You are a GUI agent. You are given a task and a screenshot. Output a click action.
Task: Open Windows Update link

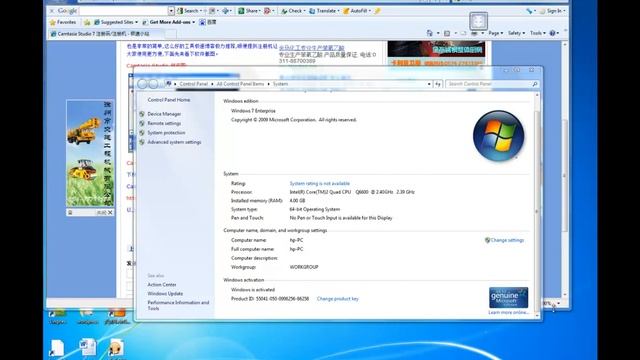click(x=165, y=293)
